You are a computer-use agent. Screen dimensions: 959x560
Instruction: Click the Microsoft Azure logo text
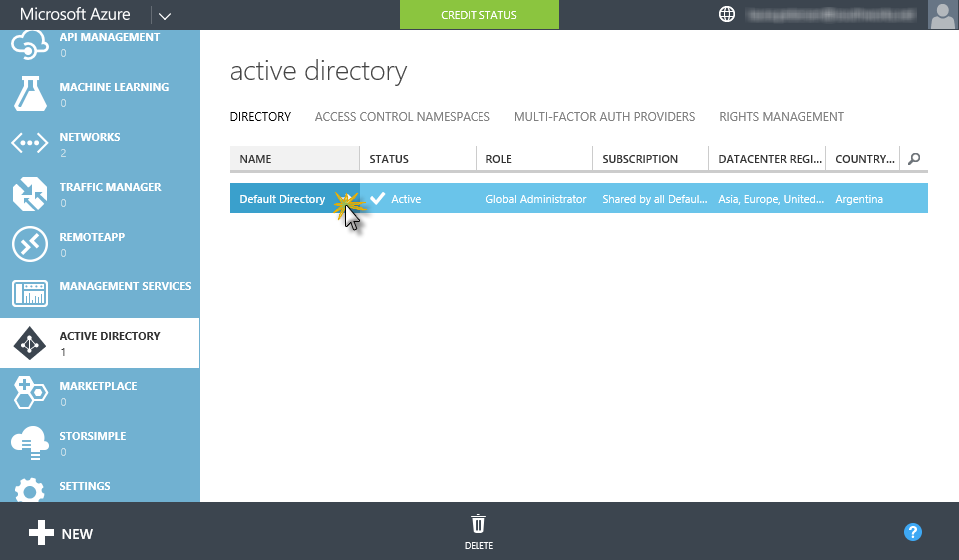75,14
